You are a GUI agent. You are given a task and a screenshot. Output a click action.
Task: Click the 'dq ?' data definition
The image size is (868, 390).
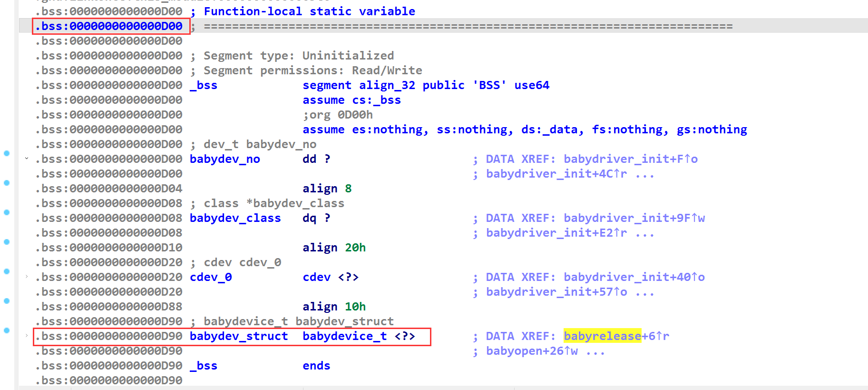click(x=317, y=218)
